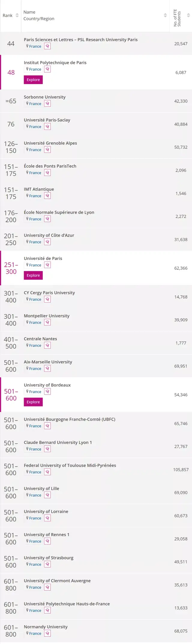This screenshot has width=192, height=644.
Task: Sort by Name Country/Region column arrows
Action: (165, 15)
